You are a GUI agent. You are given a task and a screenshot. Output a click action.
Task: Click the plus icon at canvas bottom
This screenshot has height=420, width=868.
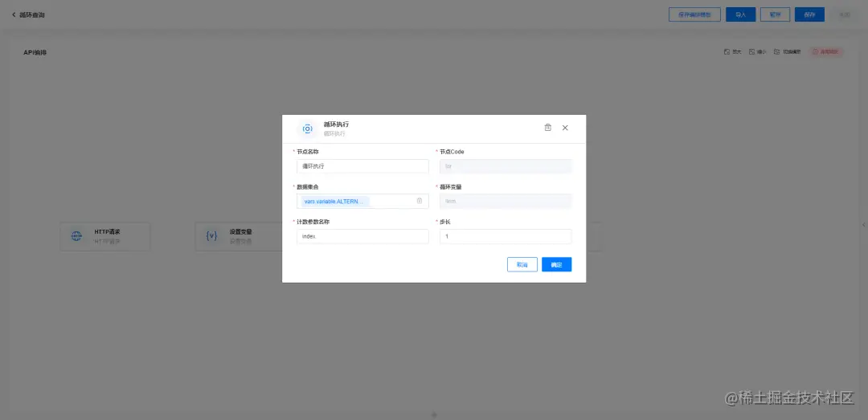434,414
